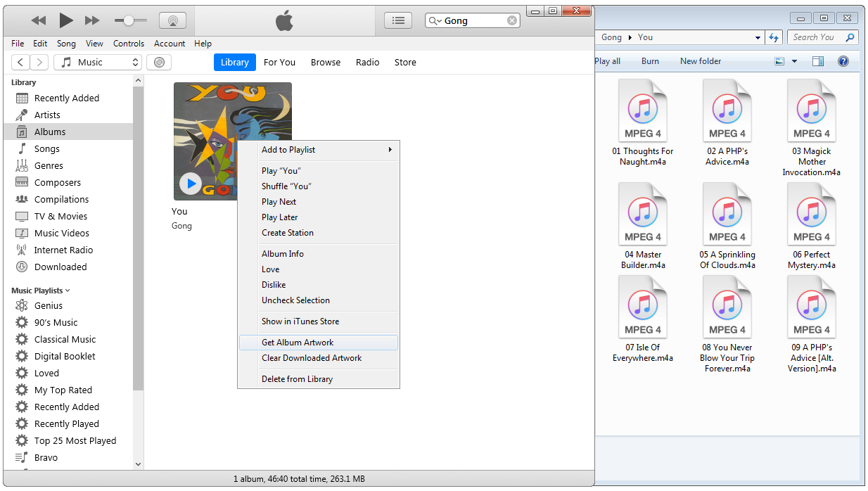Open the File menu
The image size is (868, 491).
coord(18,43)
